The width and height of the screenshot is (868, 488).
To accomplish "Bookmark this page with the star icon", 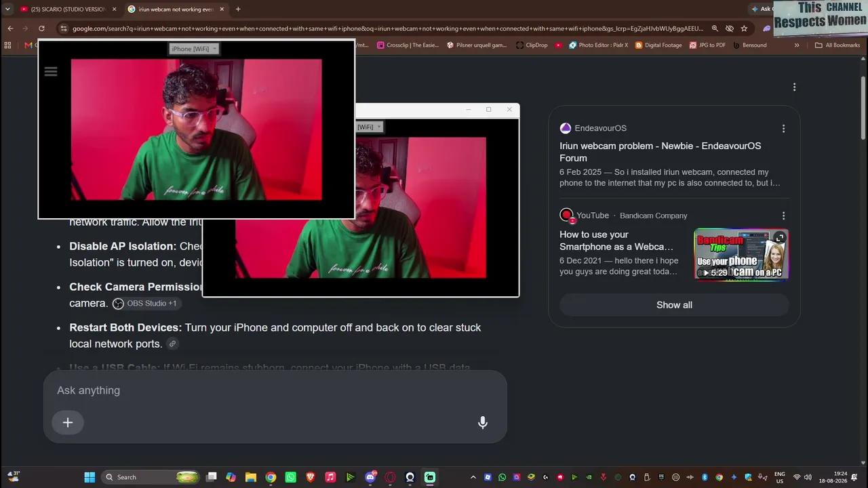I will (x=744, y=28).
